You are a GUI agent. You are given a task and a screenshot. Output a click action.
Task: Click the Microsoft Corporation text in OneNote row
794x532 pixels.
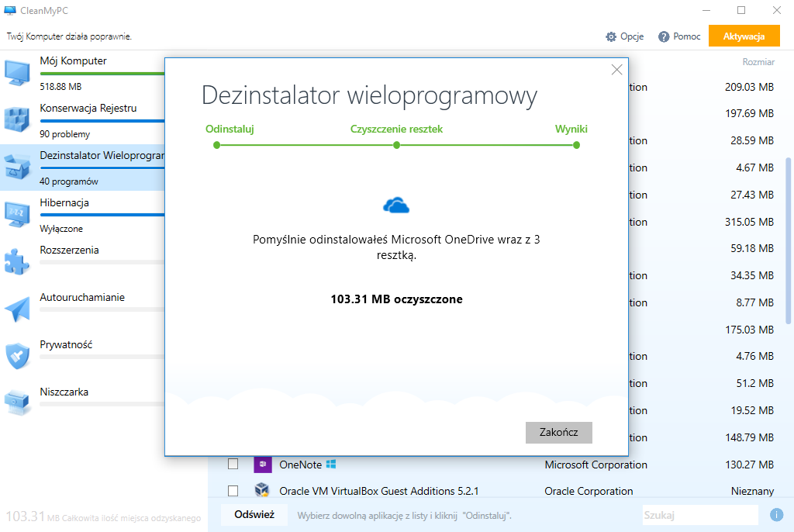[596, 465]
